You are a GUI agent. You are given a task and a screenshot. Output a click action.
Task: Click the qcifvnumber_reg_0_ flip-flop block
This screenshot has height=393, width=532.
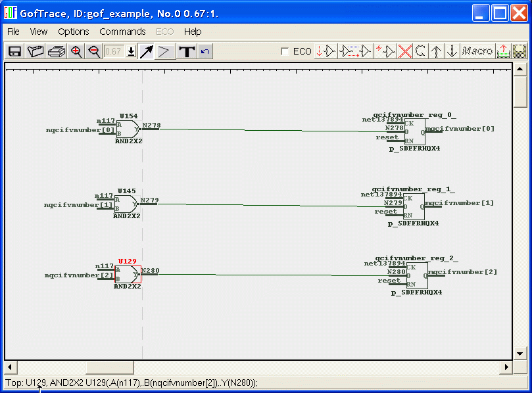tap(414, 132)
